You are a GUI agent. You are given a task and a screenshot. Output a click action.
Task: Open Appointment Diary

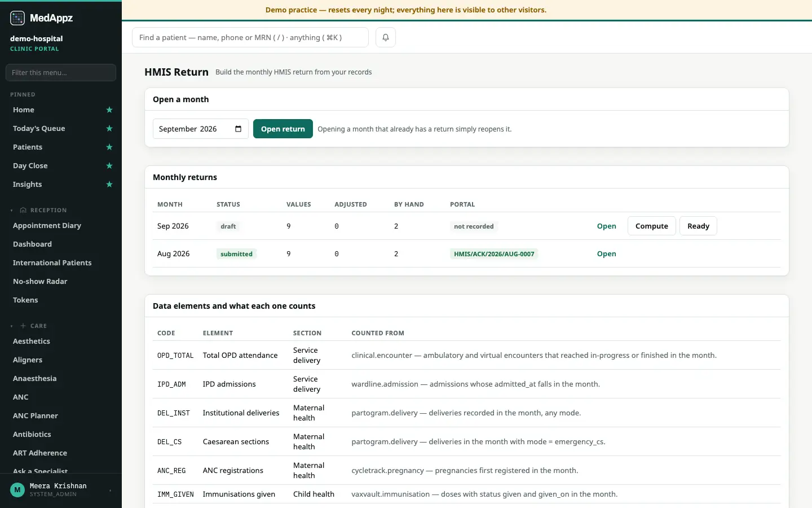[47, 226]
